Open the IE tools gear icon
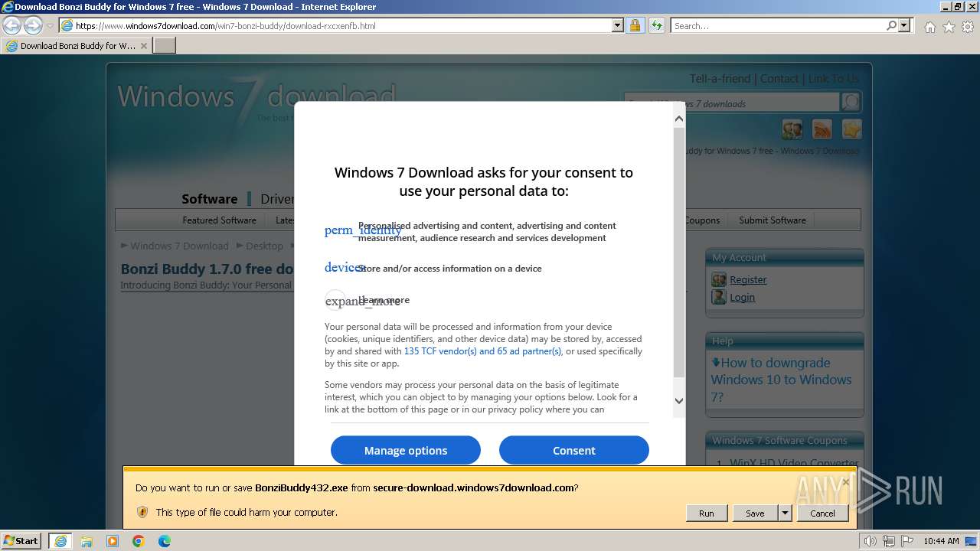Viewport: 980px width, 551px height. click(968, 27)
